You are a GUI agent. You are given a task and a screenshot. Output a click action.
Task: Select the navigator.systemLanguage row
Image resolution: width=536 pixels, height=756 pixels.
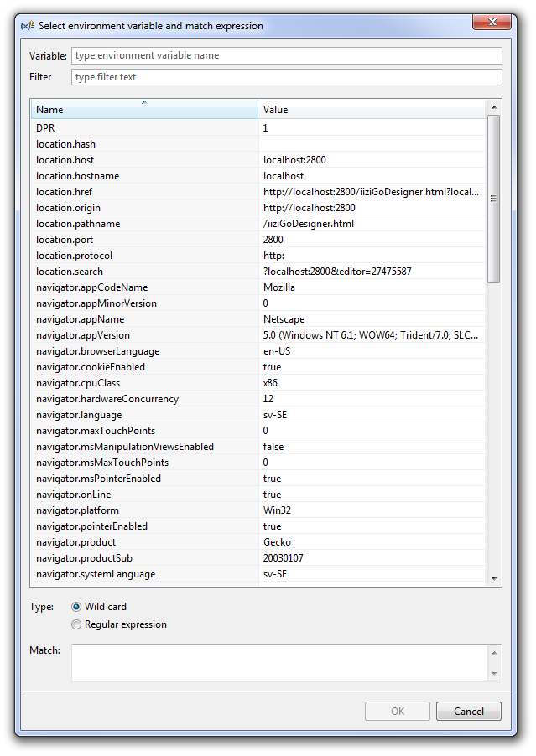point(258,574)
